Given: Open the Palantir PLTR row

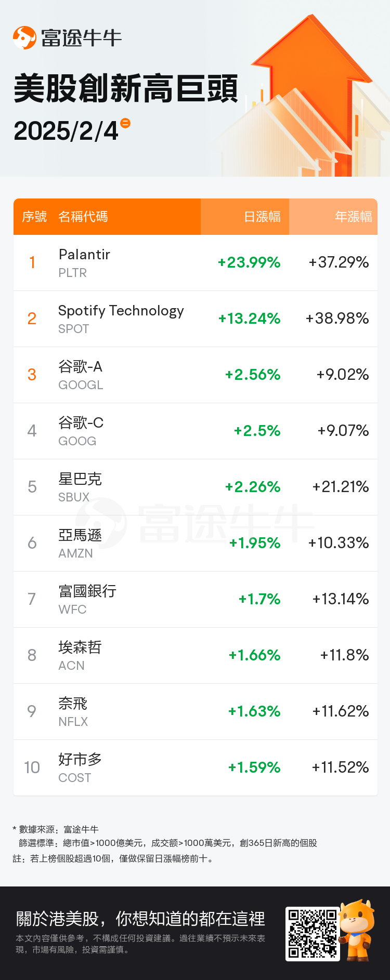Looking at the screenshot, I should [x=196, y=263].
